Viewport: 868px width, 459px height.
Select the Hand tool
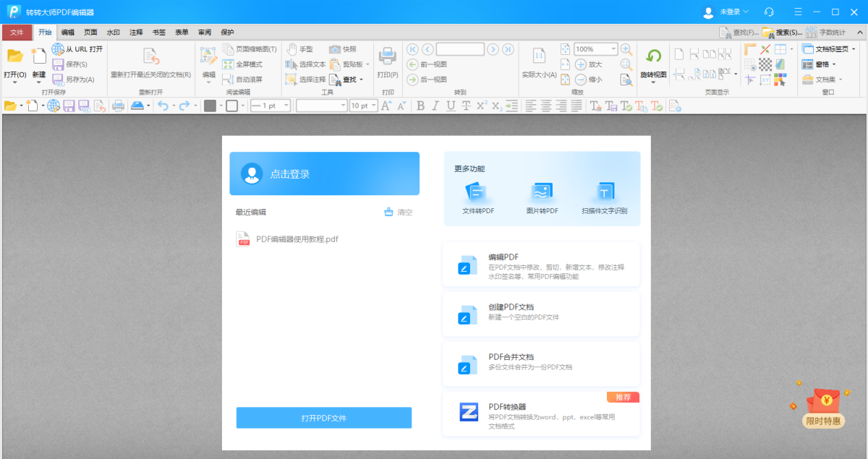click(299, 49)
